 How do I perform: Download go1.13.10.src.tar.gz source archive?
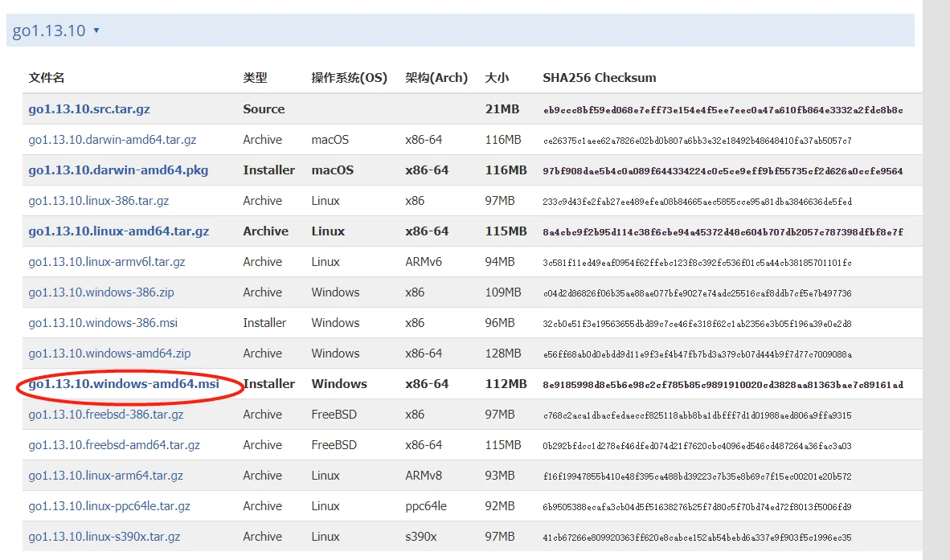pyautogui.click(x=89, y=109)
